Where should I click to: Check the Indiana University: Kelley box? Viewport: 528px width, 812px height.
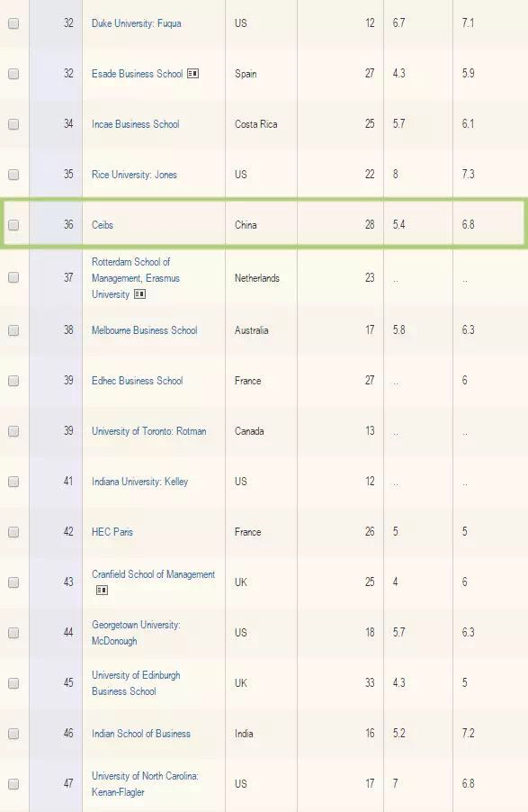pyautogui.click(x=14, y=482)
